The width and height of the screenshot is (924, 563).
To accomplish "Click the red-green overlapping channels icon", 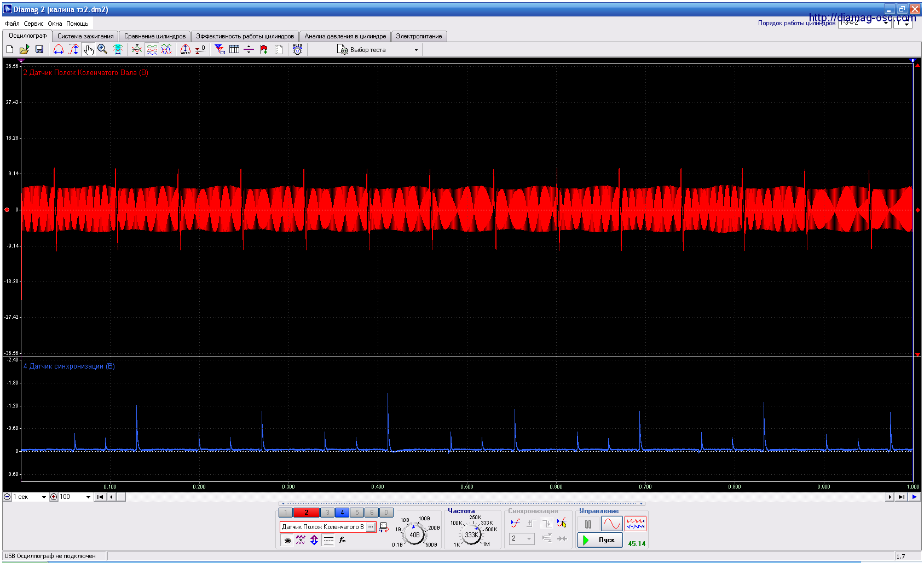I will click(137, 49).
